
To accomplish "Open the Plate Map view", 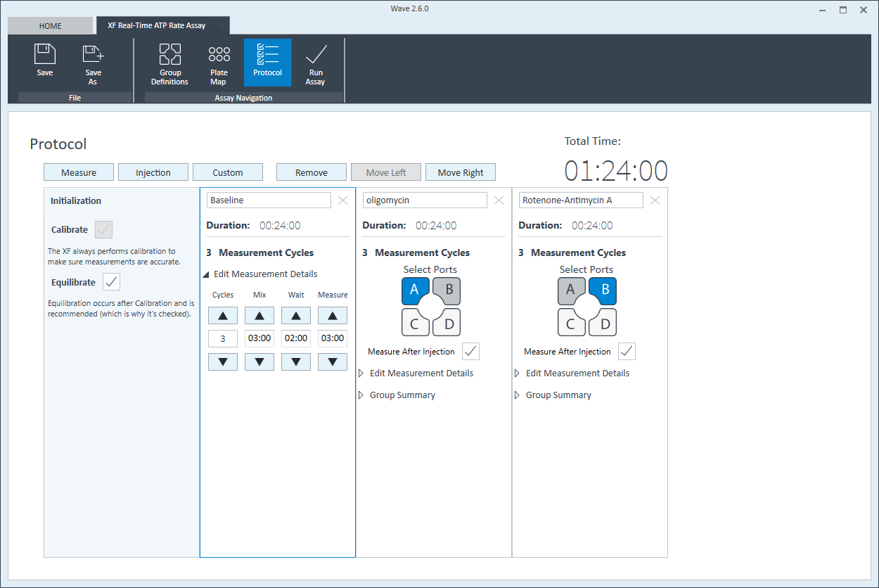I will point(219,63).
